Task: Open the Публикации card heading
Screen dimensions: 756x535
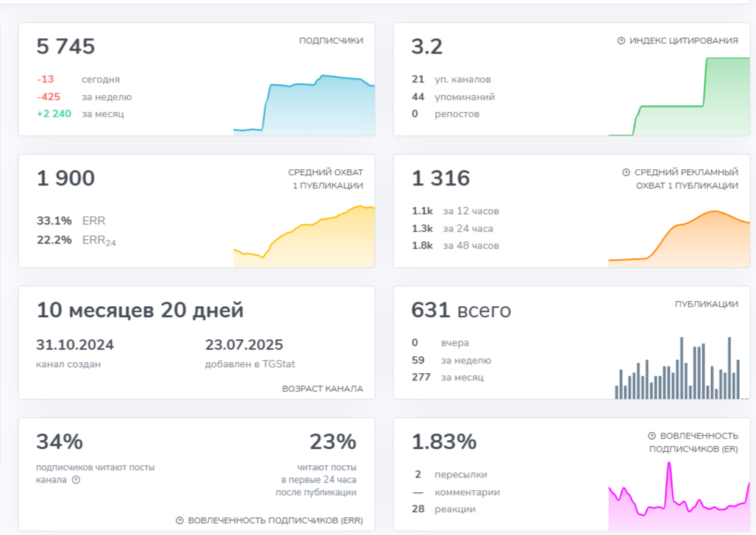Action: click(x=707, y=304)
